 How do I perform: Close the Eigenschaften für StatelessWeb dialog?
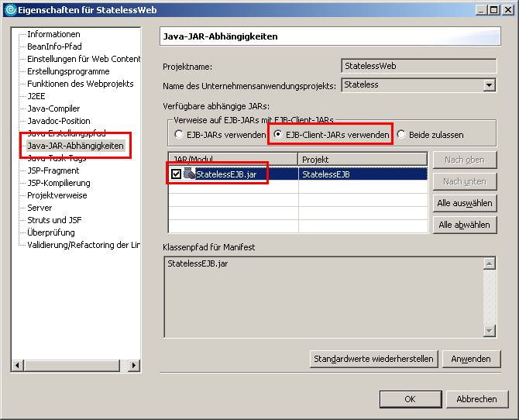point(507,10)
